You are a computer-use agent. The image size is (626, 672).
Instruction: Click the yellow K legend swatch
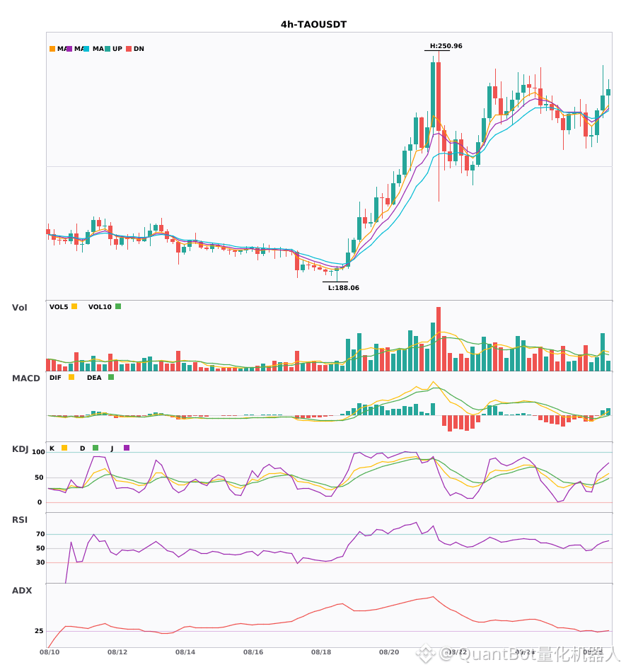pos(64,448)
